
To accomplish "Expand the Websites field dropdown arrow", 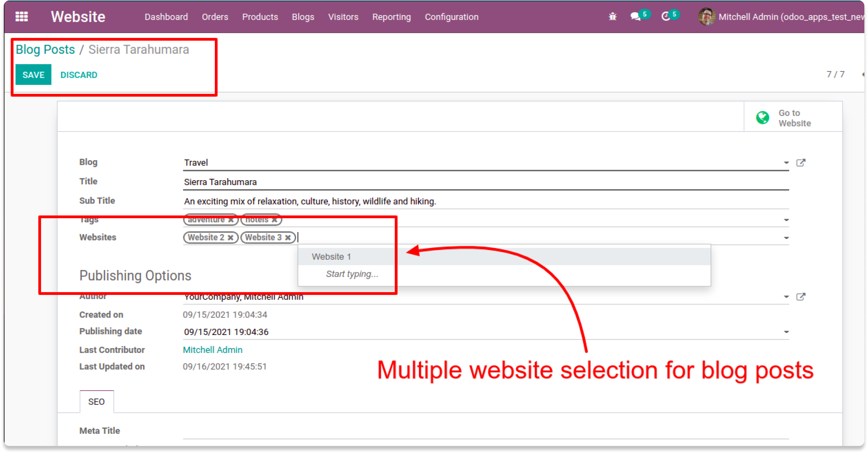I will point(786,238).
